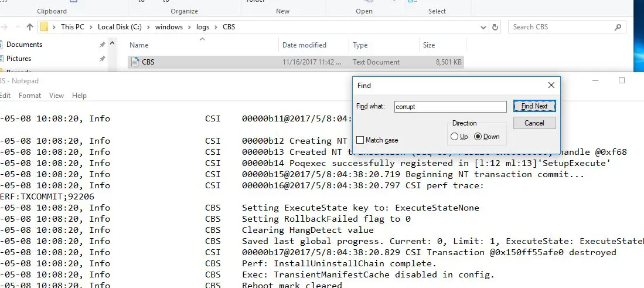Click the magnifier icon in Search CBS box
Viewport: 644px width, 288px height.
coord(618,27)
